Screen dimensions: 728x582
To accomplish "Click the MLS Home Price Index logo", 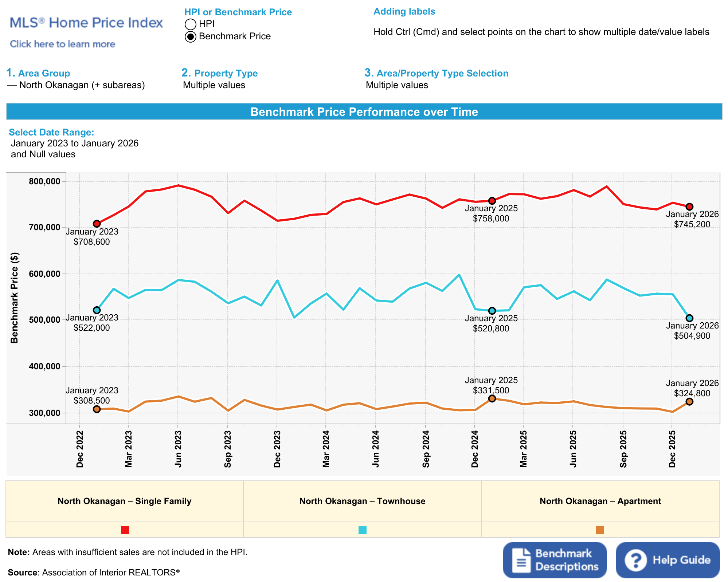I will point(86,23).
